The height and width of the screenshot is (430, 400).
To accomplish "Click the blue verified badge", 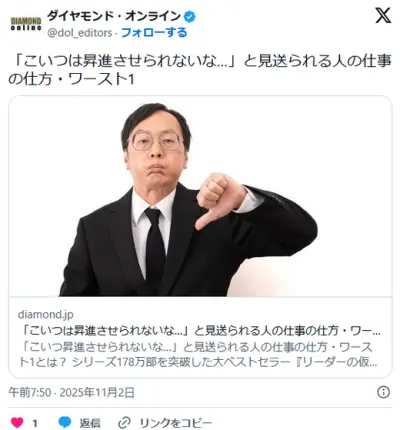I will [x=190, y=16].
